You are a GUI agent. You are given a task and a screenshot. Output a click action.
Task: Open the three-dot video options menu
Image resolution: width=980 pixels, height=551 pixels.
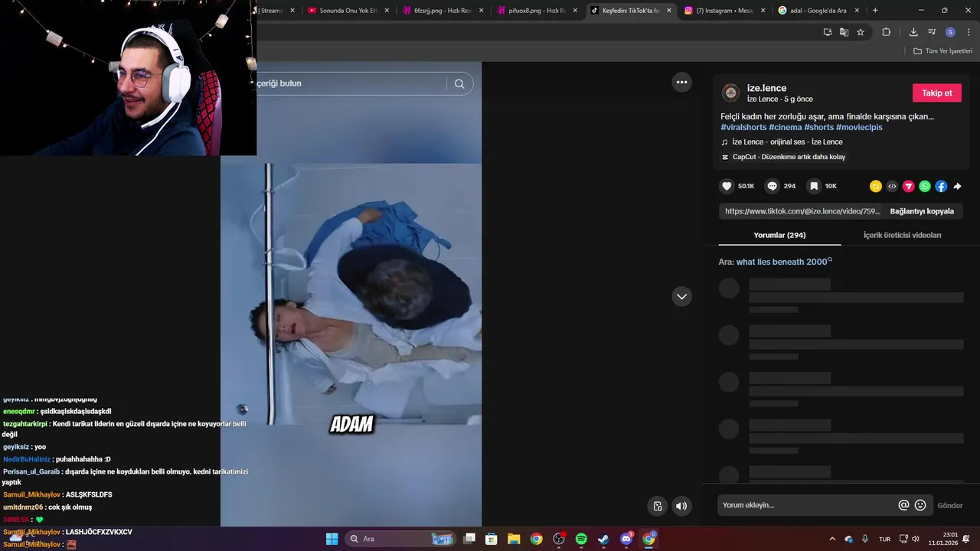pyautogui.click(x=681, y=82)
